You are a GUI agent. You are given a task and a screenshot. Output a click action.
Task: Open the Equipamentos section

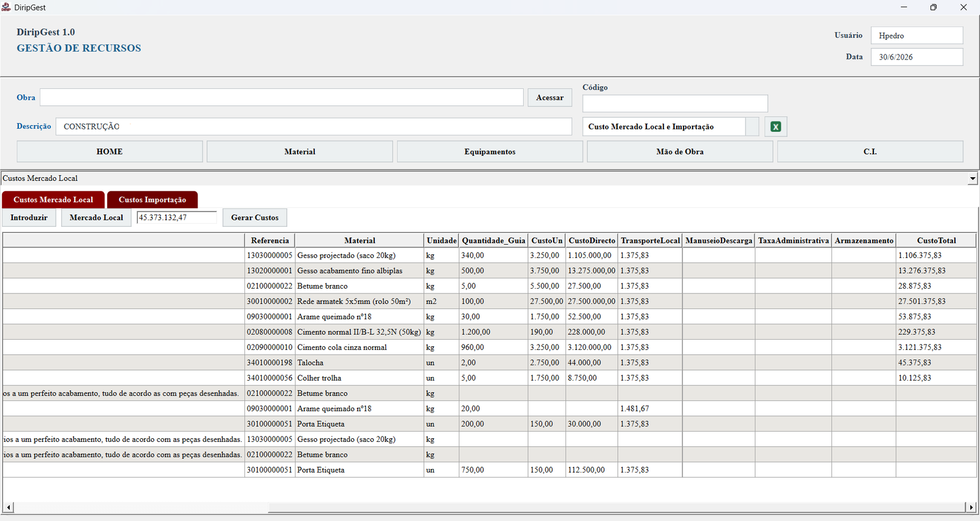[x=490, y=151]
